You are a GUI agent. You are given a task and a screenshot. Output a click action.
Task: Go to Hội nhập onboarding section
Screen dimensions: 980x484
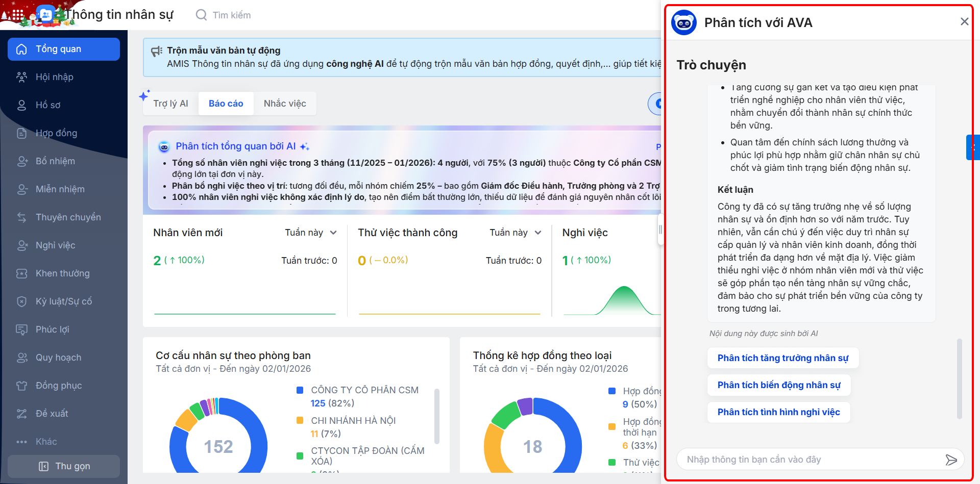(64, 77)
